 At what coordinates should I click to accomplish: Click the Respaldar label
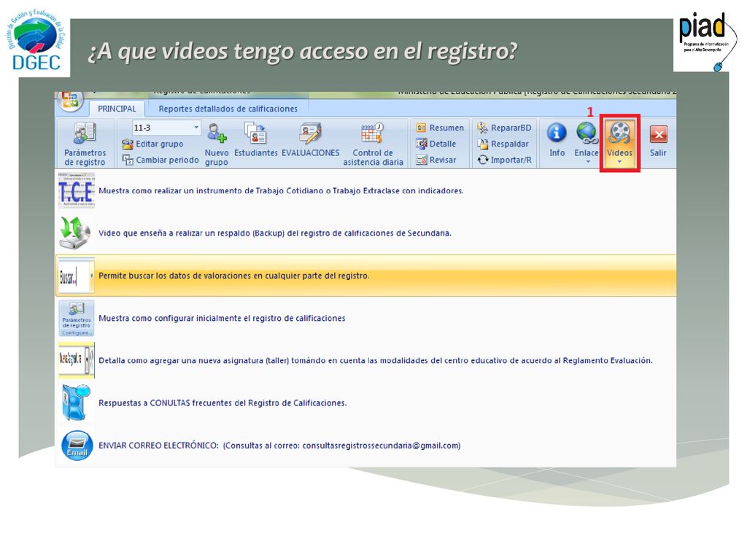click(x=510, y=144)
